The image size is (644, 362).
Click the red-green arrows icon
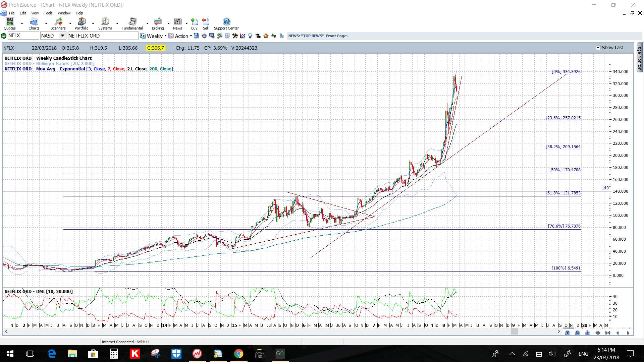(x=274, y=36)
